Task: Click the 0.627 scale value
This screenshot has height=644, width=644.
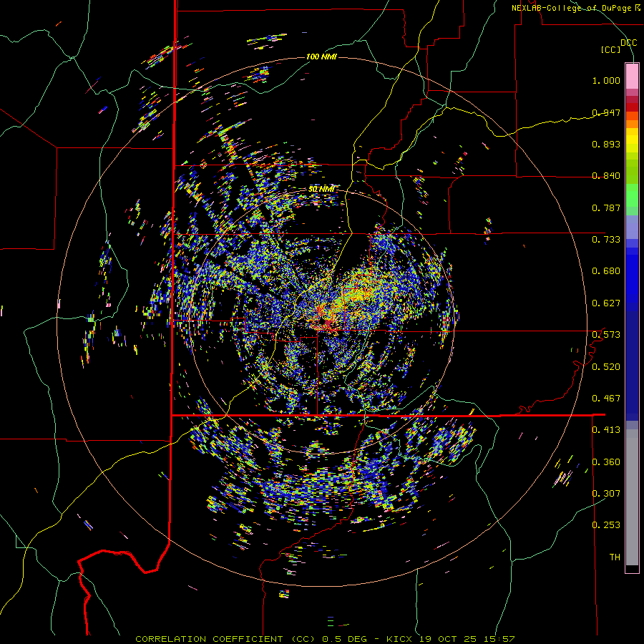Action: click(606, 303)
